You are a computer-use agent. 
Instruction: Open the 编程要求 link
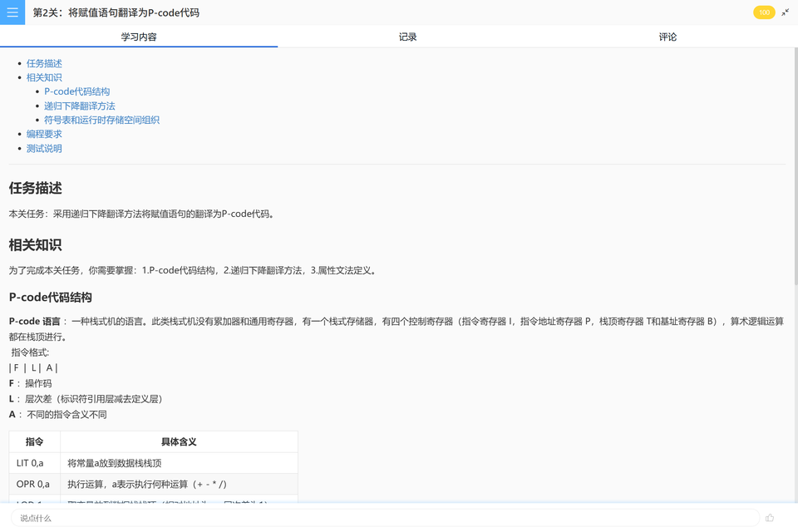click(x=44, y=134)
